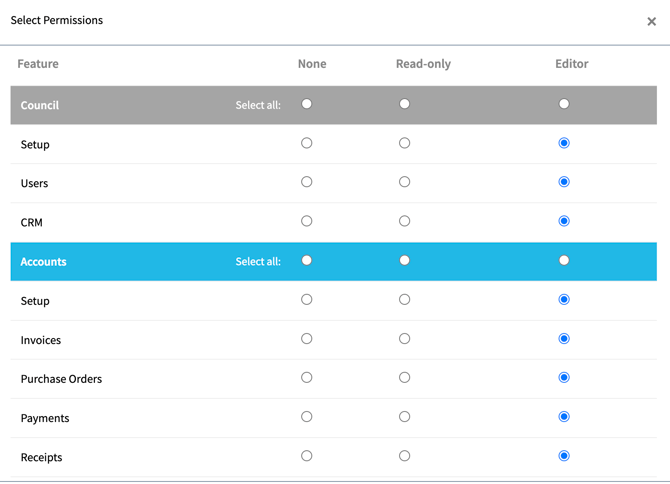This screenshot has height=484, width=670.
Task: Select all Read-only for Accounts section
Action: pyautogui.click(x=404, y=260)
